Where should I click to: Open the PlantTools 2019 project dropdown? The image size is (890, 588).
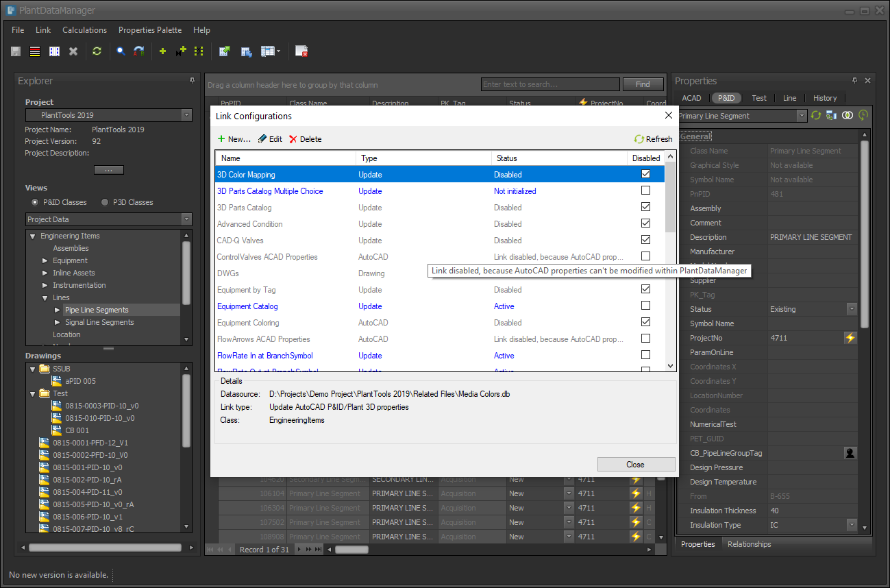pos(187,115)
